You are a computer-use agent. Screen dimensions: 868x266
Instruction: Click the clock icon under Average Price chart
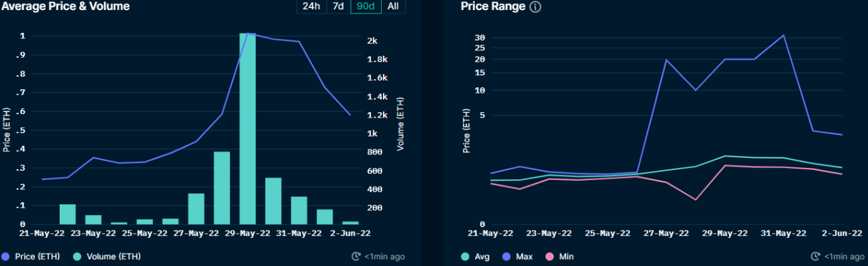point(356,257)
